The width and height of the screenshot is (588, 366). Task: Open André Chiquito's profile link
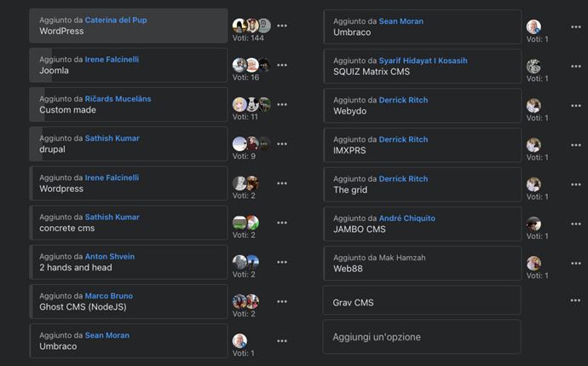click(407, 218)
